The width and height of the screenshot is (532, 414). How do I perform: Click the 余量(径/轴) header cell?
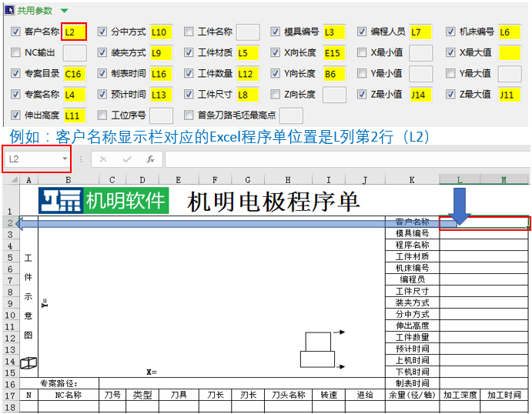tap(412, 395)
